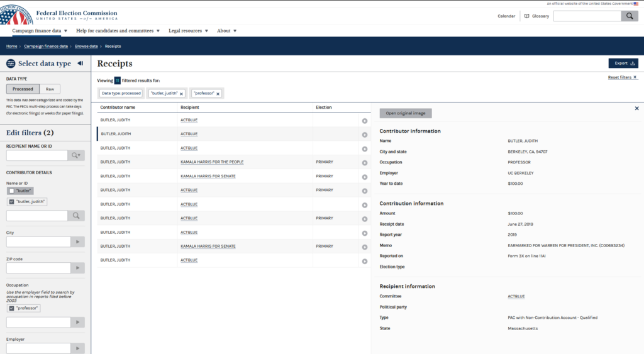
Task: Uncheck the "butler, judith" name filter
Action: pyautogui.click(x=11, y=202)
